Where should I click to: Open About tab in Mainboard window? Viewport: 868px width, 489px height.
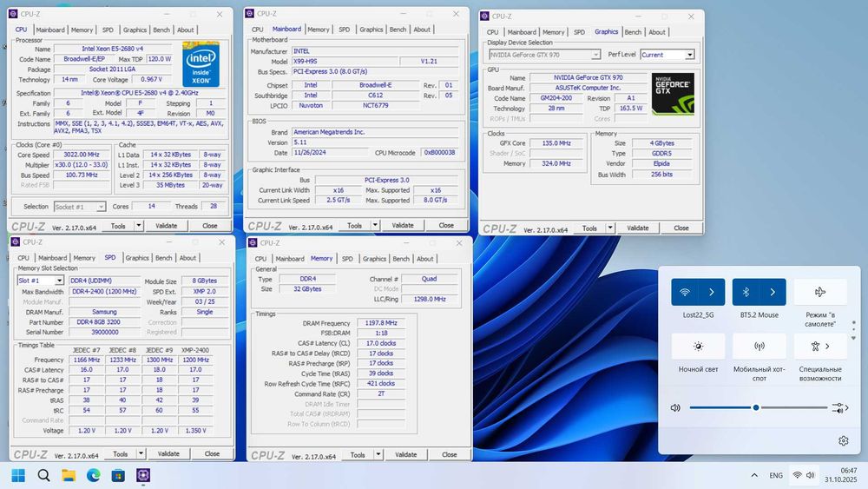pos(422,30)
